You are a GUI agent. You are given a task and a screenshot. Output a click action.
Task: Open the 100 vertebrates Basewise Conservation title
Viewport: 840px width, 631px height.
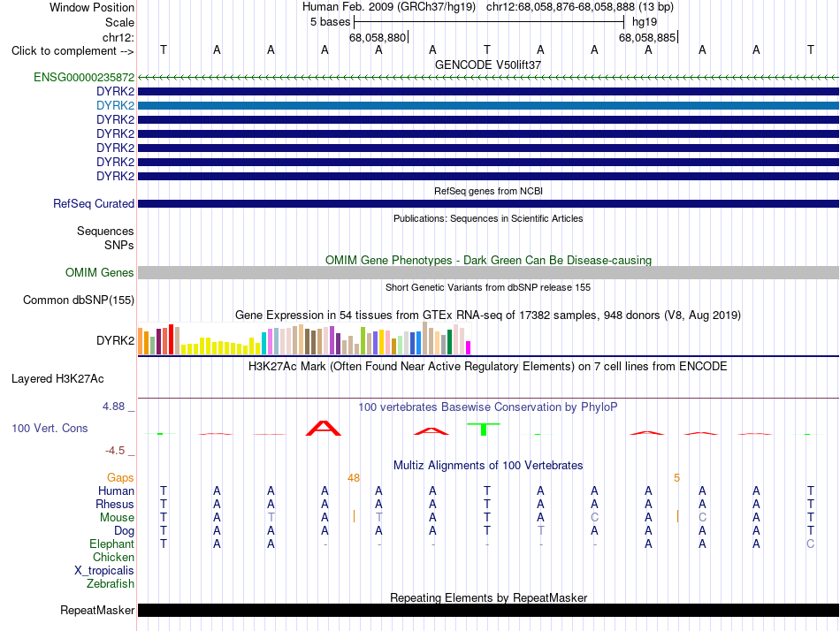pos(488,407)
